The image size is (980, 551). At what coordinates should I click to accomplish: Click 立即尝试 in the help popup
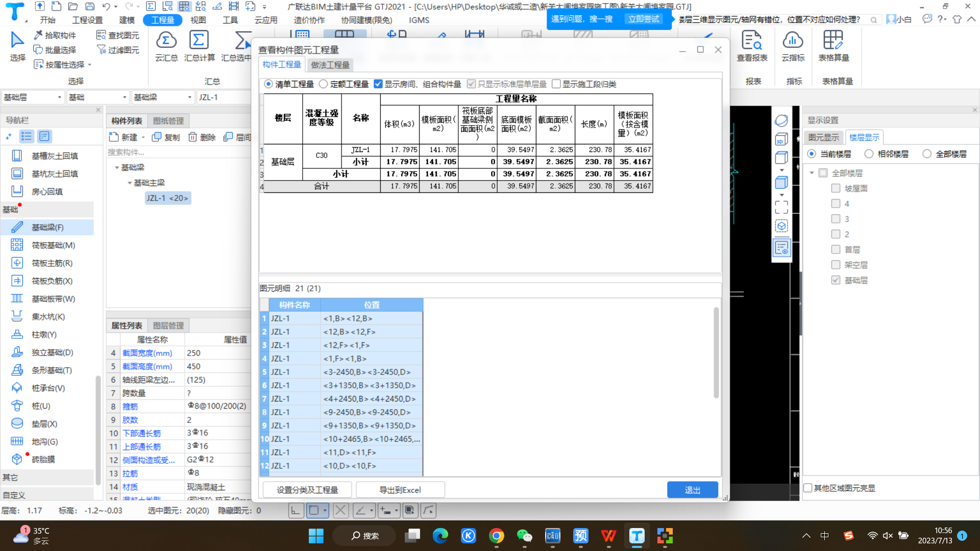tap(644, 19)
